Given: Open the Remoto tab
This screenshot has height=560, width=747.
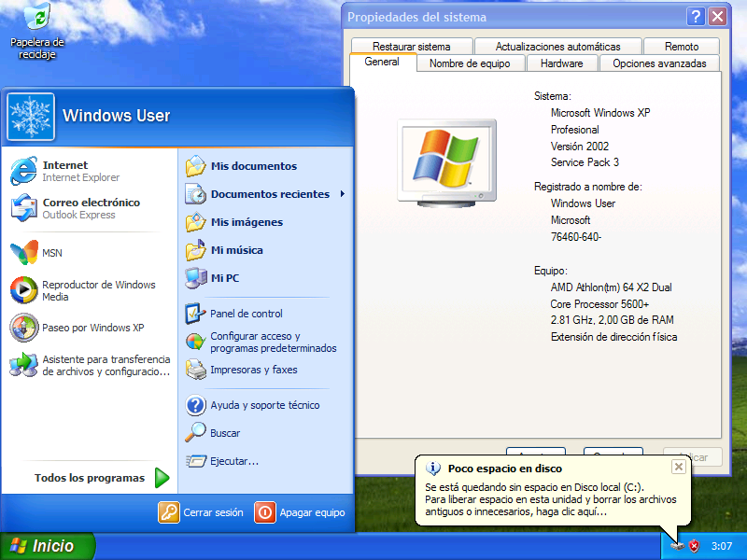Looking at the screenshot, I should coord(682,46).
